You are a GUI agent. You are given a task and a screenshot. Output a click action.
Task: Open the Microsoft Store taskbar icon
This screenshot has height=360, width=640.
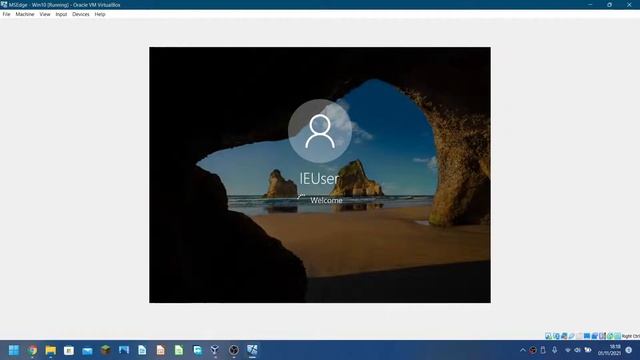pos(69,350)
